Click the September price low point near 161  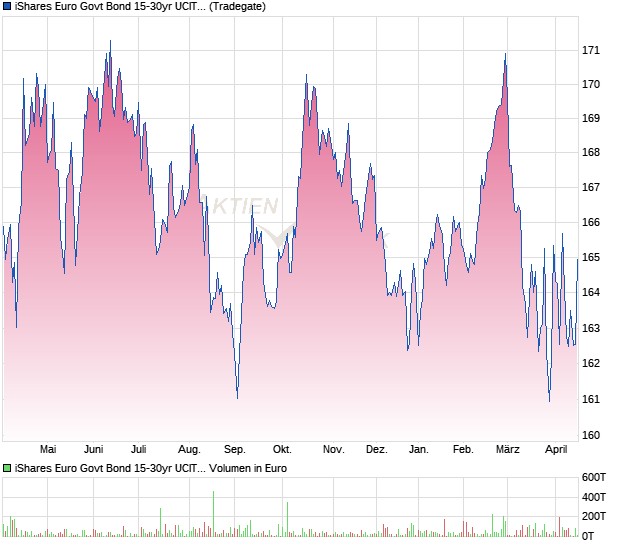click(237, 397)
